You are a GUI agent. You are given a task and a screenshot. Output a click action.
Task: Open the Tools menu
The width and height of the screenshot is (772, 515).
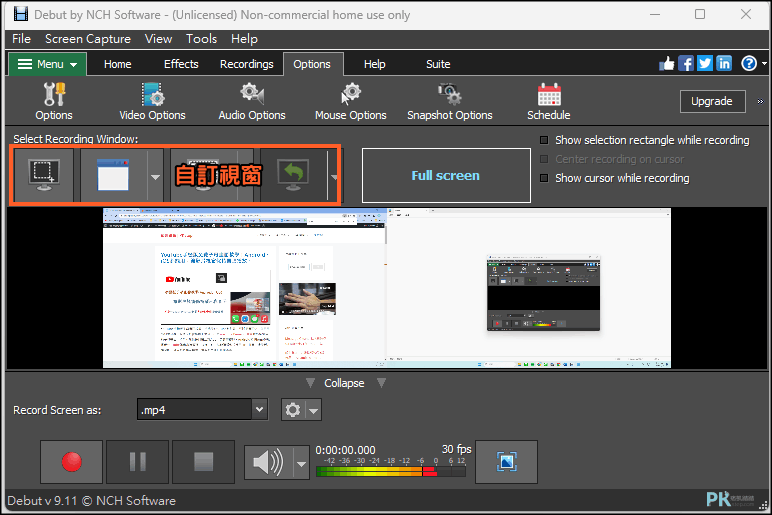[x=201, y=39]
